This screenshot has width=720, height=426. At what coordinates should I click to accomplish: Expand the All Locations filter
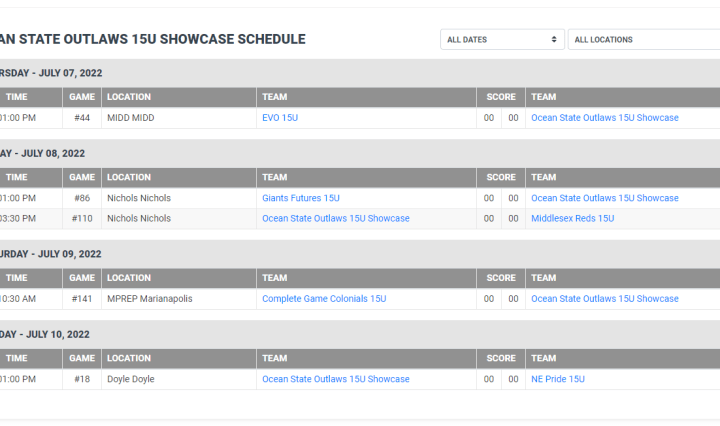[x=642, y=40]
